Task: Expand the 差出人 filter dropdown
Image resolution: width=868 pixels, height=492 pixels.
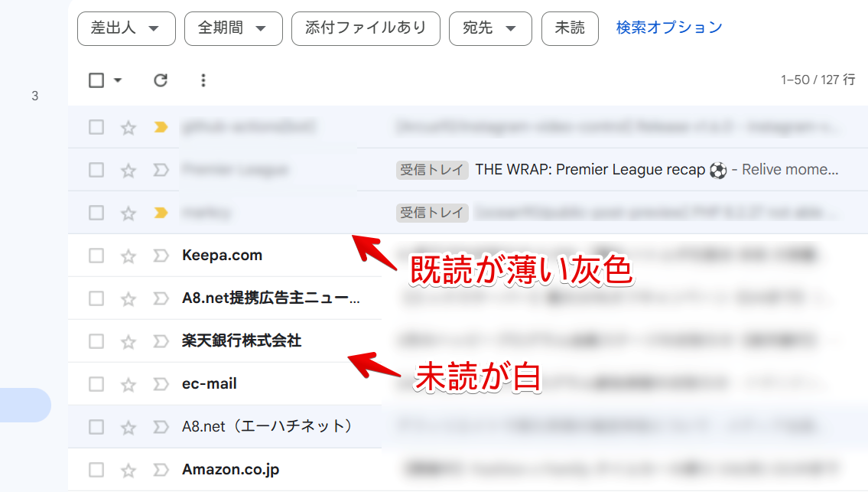Action: pyautogui.click(x=126, y=28)
